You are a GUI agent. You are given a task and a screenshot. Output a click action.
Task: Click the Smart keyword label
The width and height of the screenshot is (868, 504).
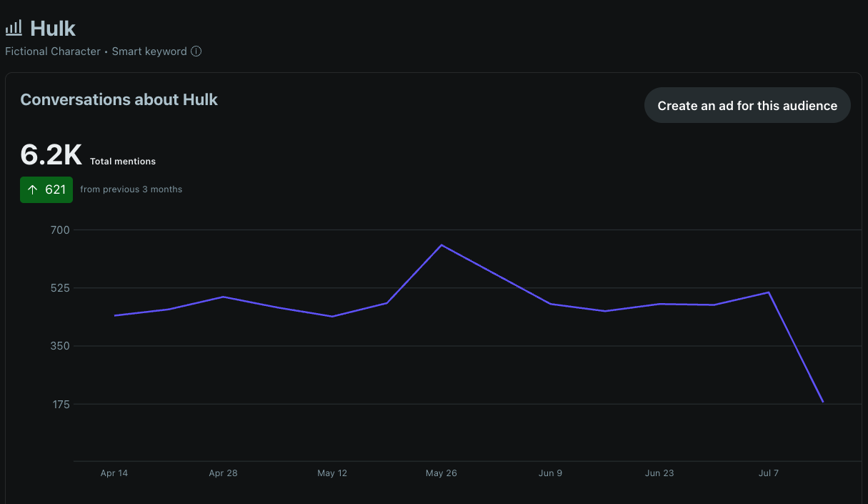149,51
